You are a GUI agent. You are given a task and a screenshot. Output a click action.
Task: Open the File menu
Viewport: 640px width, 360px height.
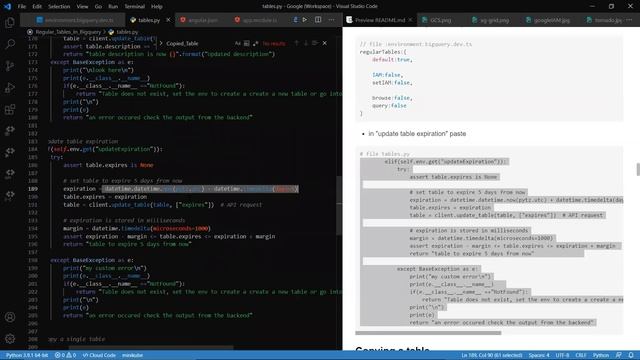click(x=22, y=7)
